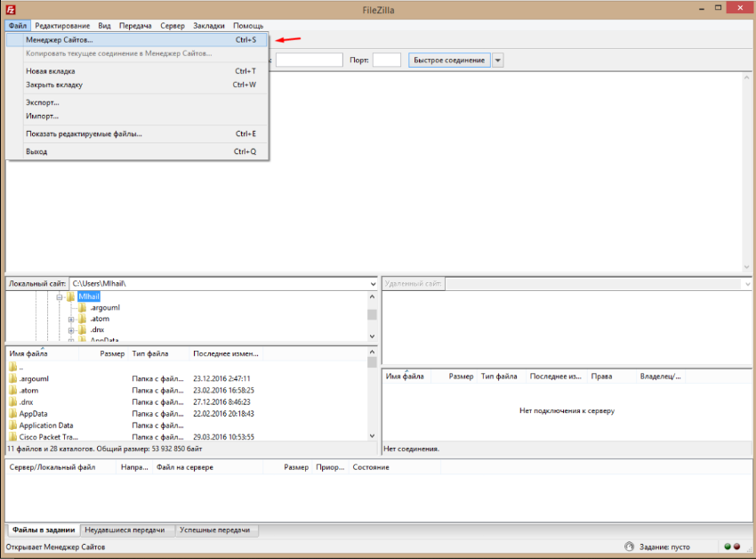Open the Удаленный сайт path dropdown
Screen dimensions: 756x559
coord(747,284)
